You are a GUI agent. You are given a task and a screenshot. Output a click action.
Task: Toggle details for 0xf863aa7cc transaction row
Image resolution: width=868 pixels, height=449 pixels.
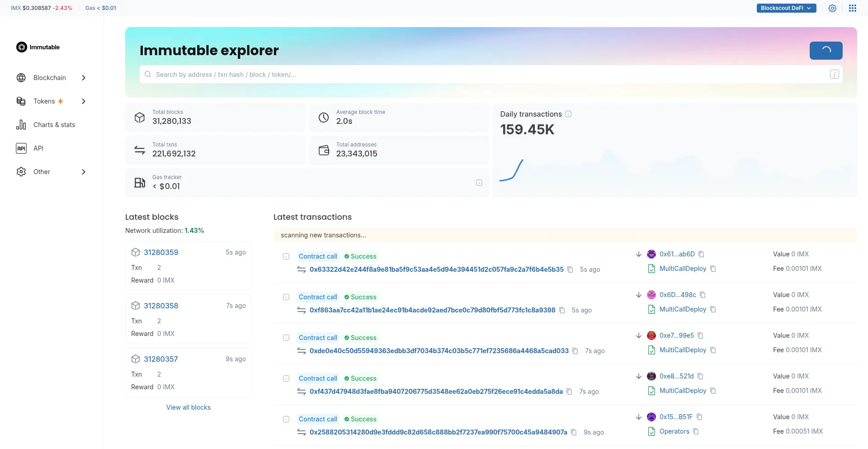(x=286, y=297)
